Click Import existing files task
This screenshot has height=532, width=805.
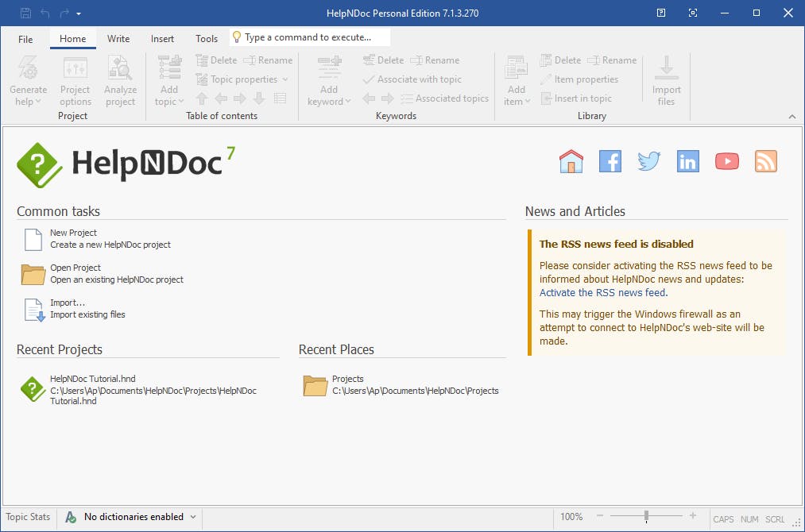coord(75,308)
